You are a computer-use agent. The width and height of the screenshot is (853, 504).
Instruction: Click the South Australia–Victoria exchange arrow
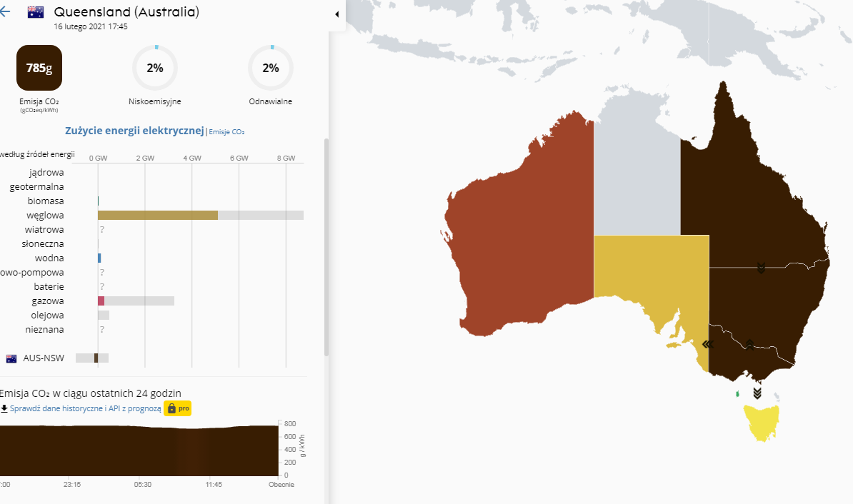[x=708, y=344]
